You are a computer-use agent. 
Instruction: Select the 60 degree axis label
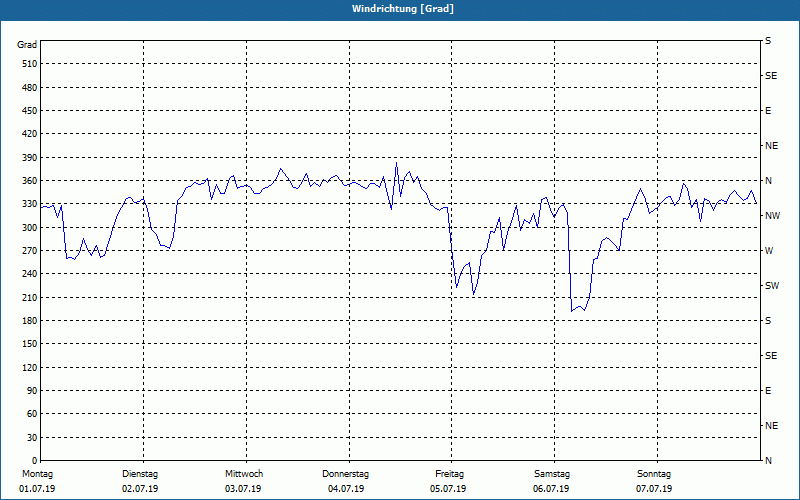coord(32,414)
